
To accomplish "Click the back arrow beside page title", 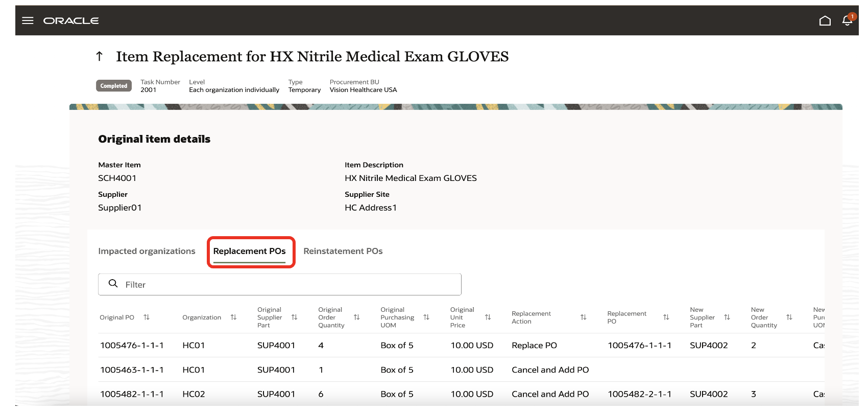I will (x=100, y=56).
